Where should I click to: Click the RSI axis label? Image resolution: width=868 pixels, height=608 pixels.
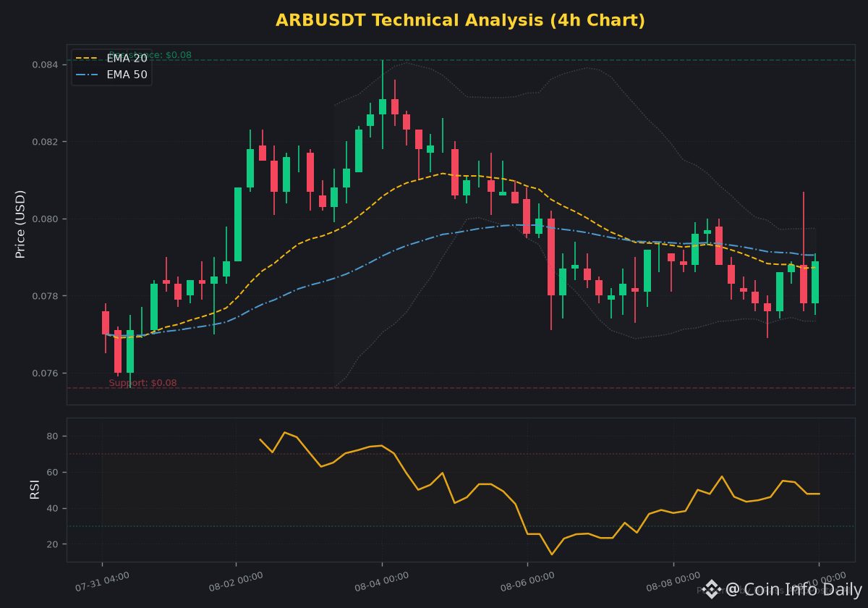click(35, 489)
